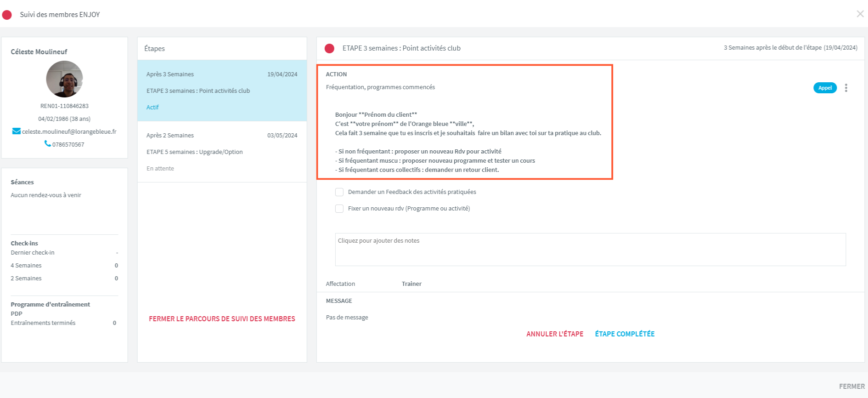Click the red status dot beside ETAPE 3 semaines title

[329, 48]
